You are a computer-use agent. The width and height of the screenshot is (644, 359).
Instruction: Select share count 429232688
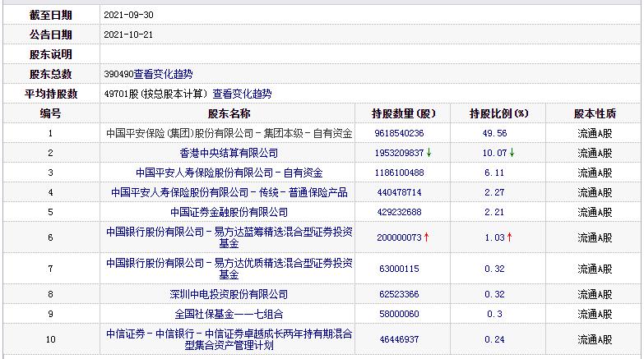(399, 212)
